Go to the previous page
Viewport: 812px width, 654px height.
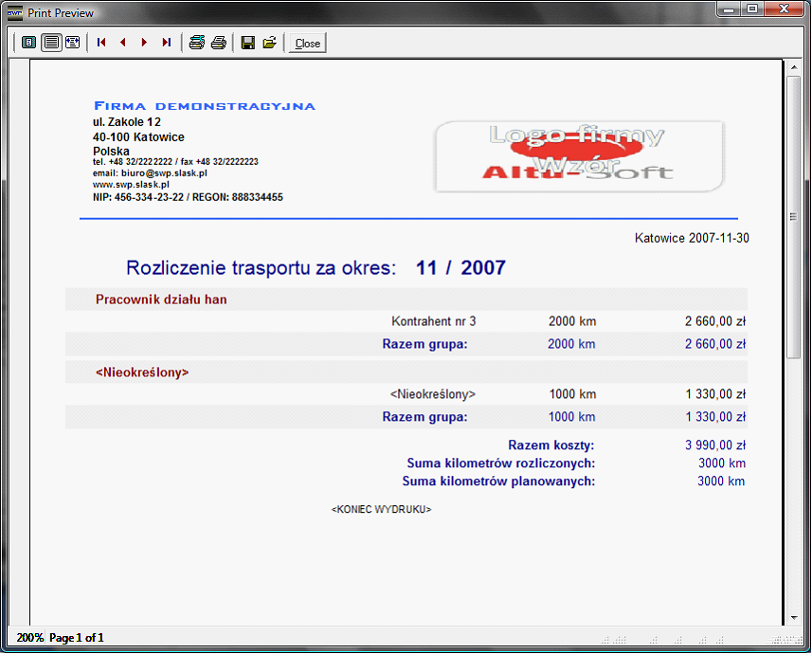tap(123, 43)
